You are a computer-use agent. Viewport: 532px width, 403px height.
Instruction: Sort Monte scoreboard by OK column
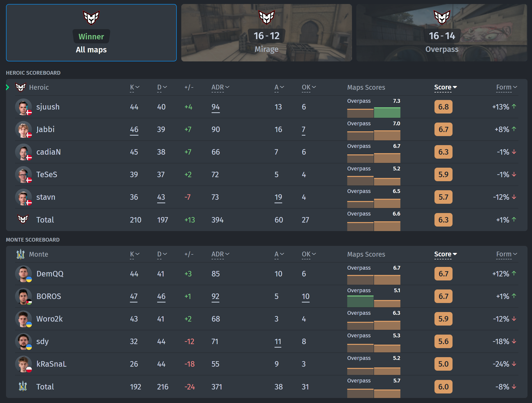click(309, 254)
